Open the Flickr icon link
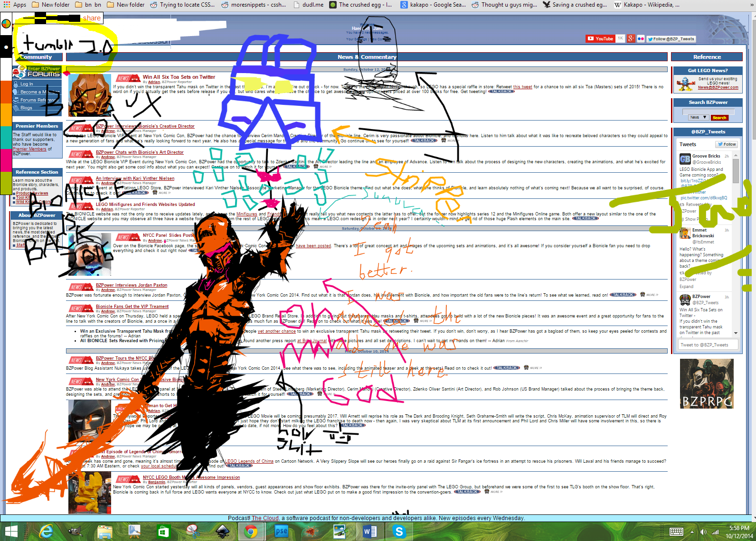Image resolution: width=756 pixels, height=541 pixels. coord(641,39)
